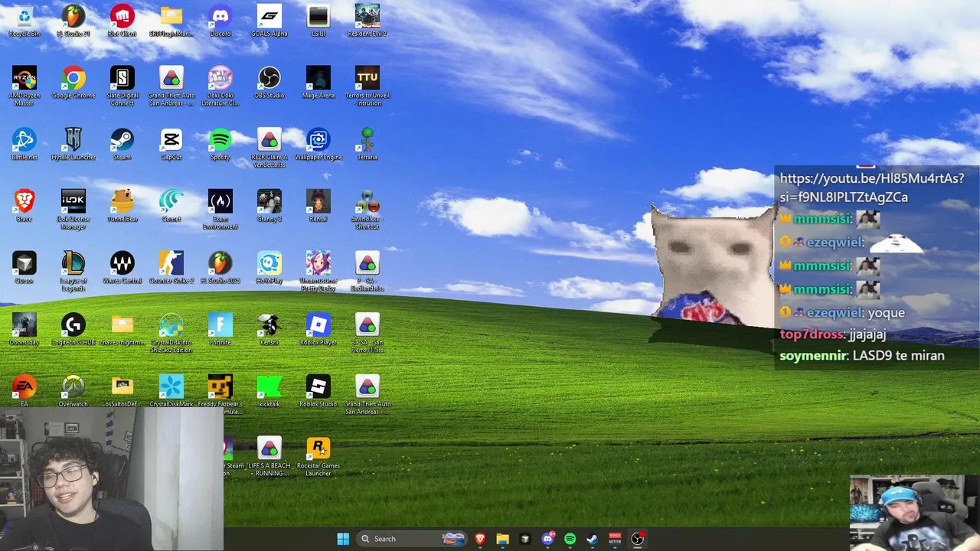The width and height of the screenshot is (980, 551).
Task: Launch Umamusume Pretty Derby shortcut
Action: (x=318, y=271)
